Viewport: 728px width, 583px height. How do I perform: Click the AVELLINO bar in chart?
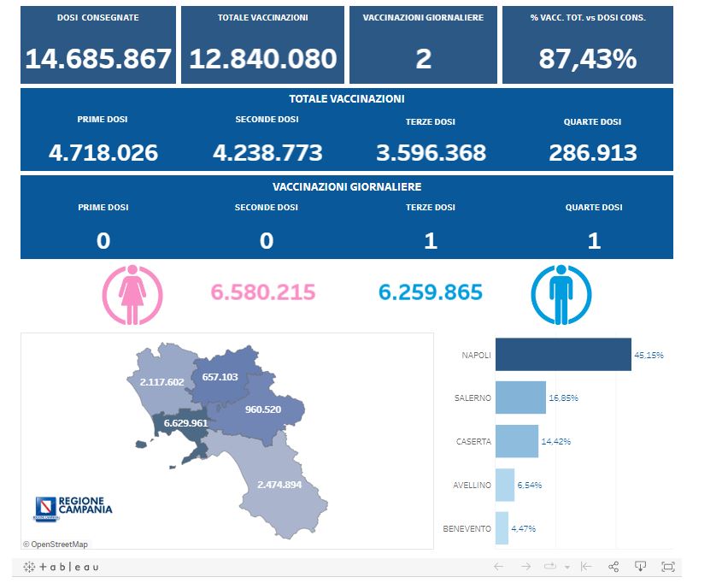[x=505, y=485]
